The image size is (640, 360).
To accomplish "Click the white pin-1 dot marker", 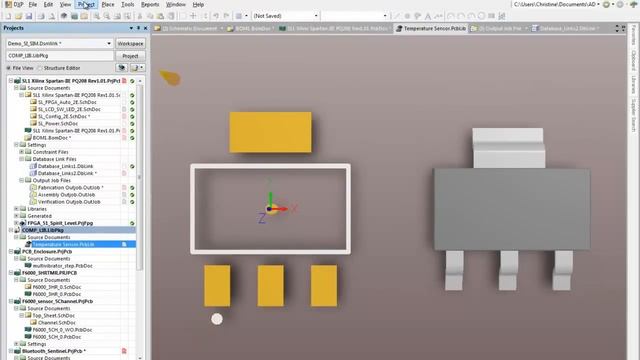I will tap(217, 319).
